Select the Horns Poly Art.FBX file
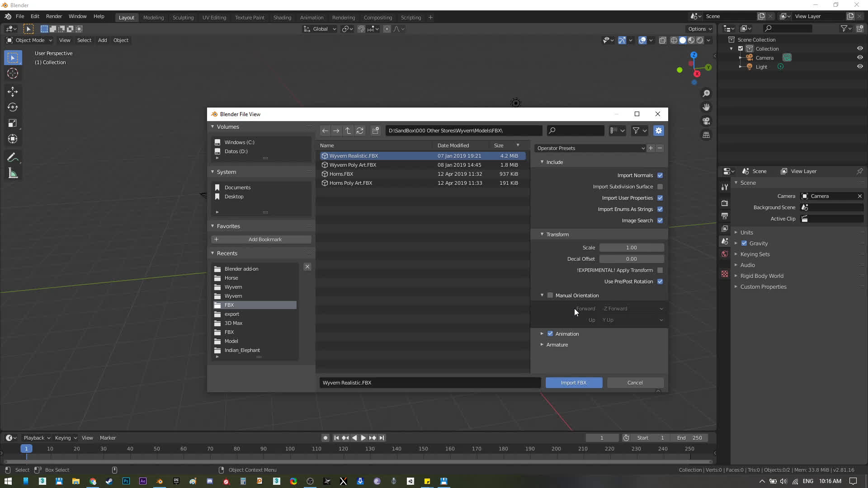The image size is (868, 488). pos(350,183)
